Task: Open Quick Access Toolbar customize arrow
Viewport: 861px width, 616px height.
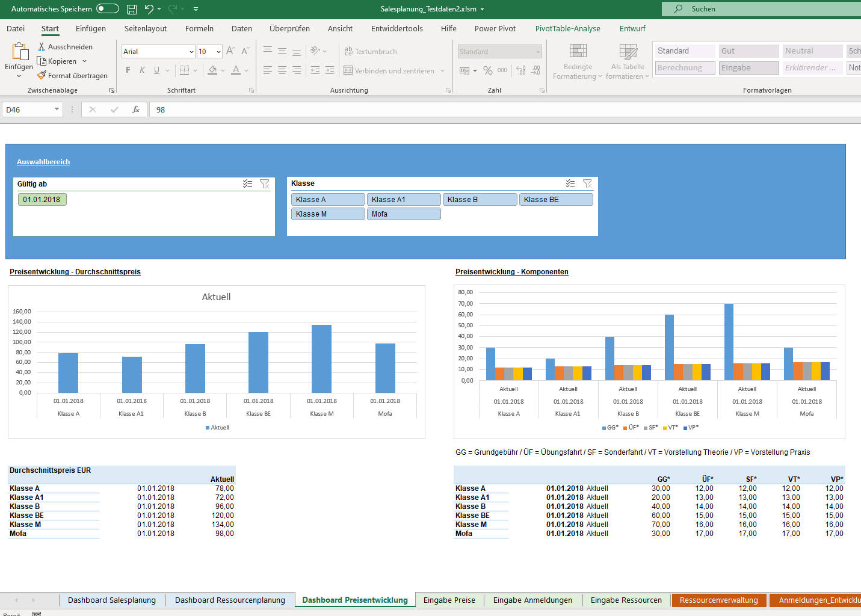Action: (x=196, y=9)
